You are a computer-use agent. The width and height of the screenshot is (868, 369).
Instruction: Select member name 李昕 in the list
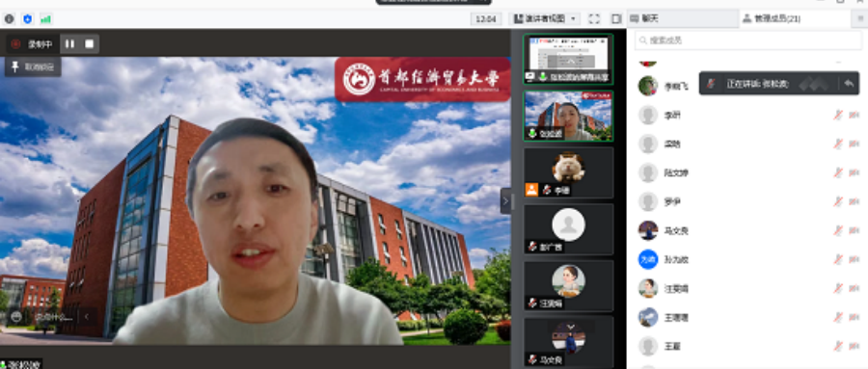tap(672, 116)
